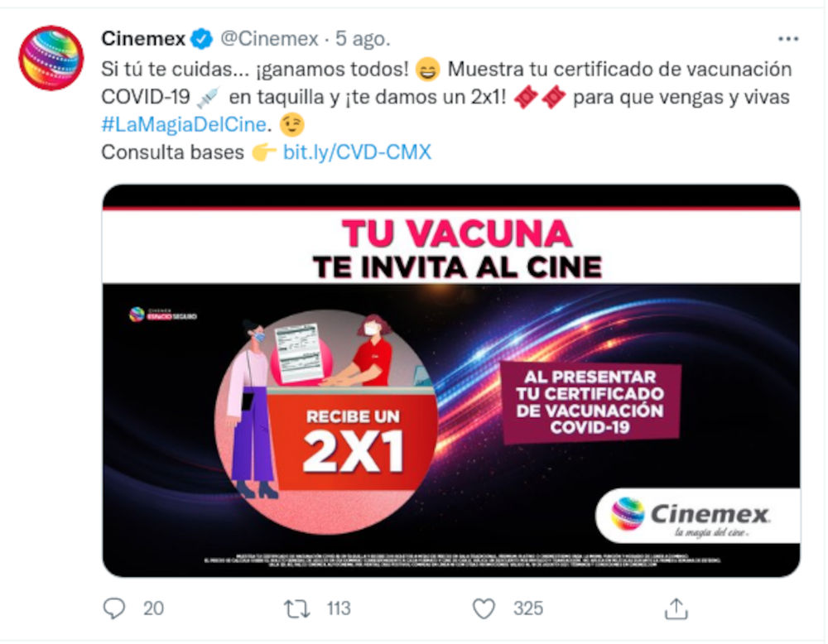Click the Cinemex display name
Viewport: 828px width, 644px height.
(x=143, y=39)
